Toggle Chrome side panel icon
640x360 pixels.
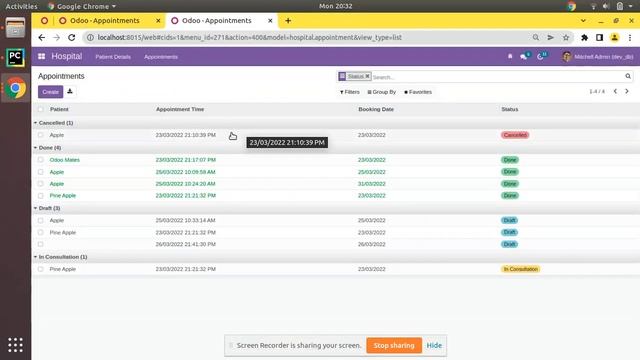point(599,38)
